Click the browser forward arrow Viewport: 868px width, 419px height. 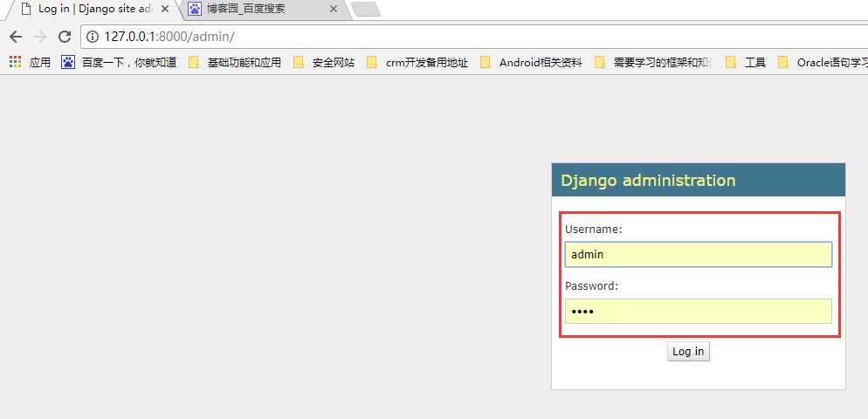coord(40,37)
